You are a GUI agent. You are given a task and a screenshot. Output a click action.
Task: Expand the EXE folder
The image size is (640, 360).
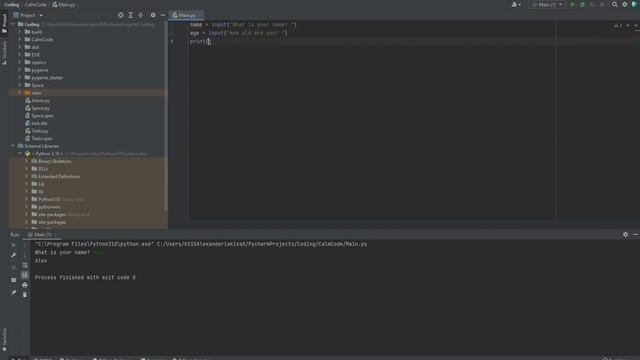click(20, 55)
